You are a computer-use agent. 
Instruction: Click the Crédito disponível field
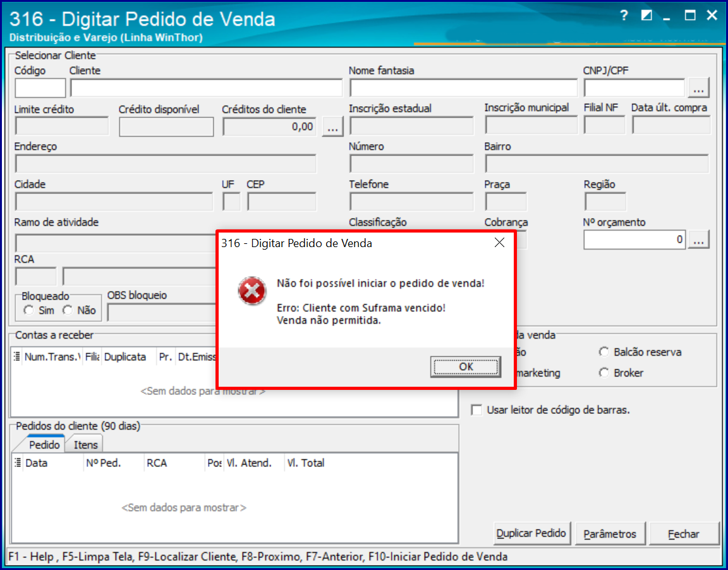tap(166, 127)
